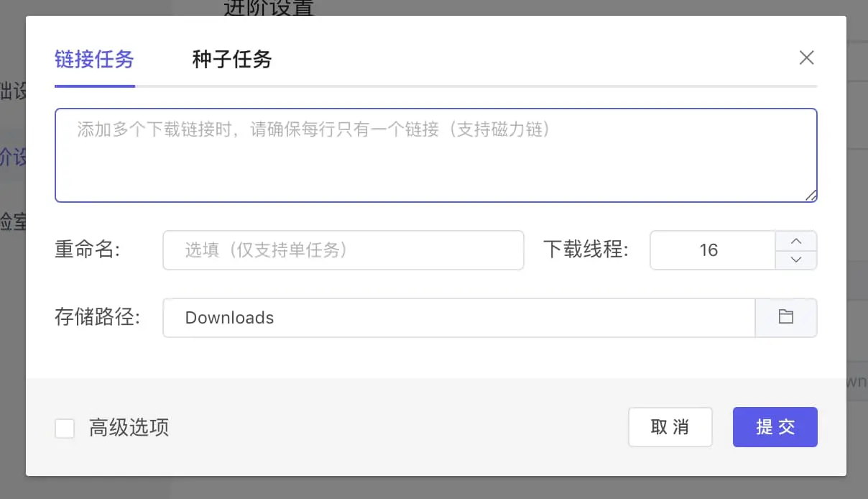Viewport: 868px width, 499px height.
Task: Open the 种子任务 tab
Action: [231, 59]
